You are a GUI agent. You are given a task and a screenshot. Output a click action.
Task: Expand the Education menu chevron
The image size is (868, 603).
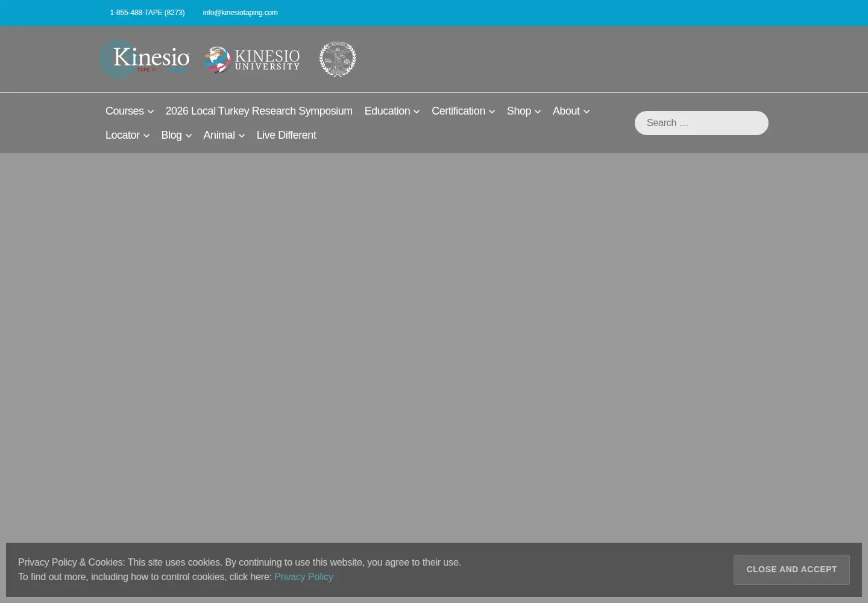pyautogui.click(x=417, y=112)
